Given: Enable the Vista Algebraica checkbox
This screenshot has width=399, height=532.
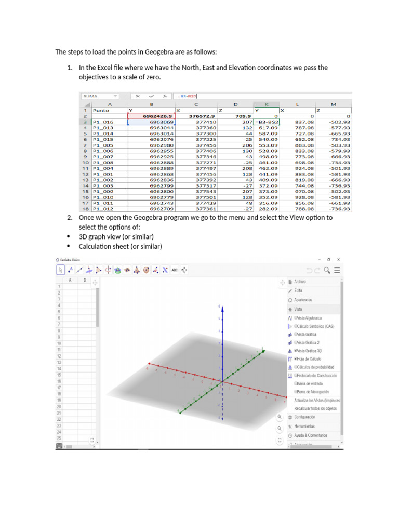Looking at the screenshot, I should click(296, 318).
